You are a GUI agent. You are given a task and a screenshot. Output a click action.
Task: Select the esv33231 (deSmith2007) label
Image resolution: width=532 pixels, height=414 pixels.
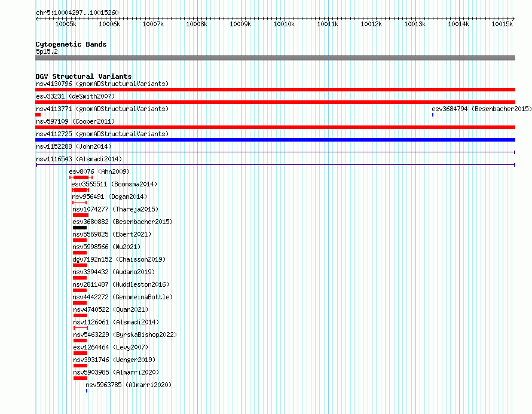click(x=75, y=96)
